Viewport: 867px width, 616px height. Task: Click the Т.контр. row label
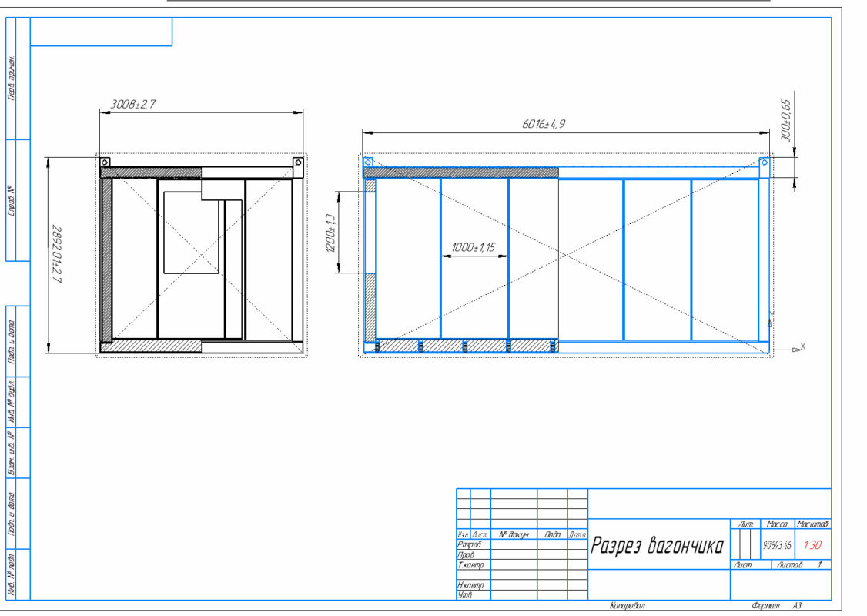tap(470, 565)
